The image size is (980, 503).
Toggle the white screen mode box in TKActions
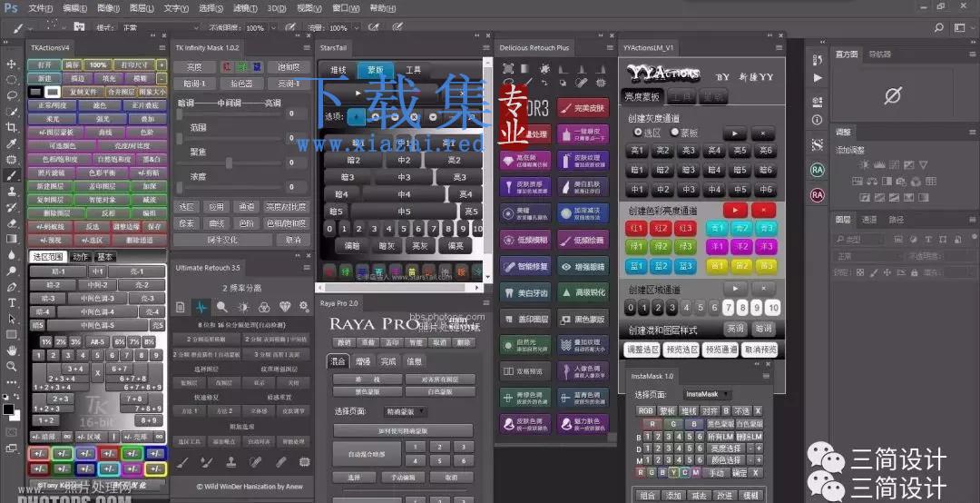pos(53,92)
